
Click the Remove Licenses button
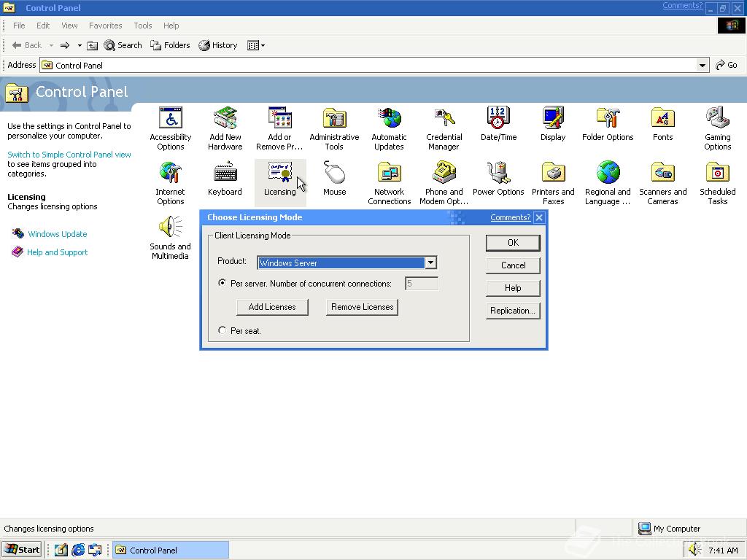coord(362,307)
